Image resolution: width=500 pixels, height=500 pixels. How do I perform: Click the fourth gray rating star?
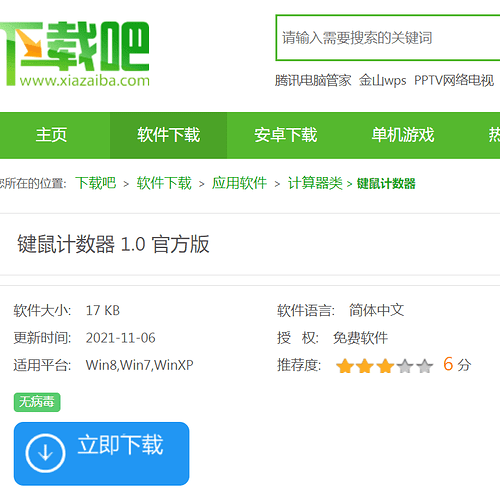point(405,366)
